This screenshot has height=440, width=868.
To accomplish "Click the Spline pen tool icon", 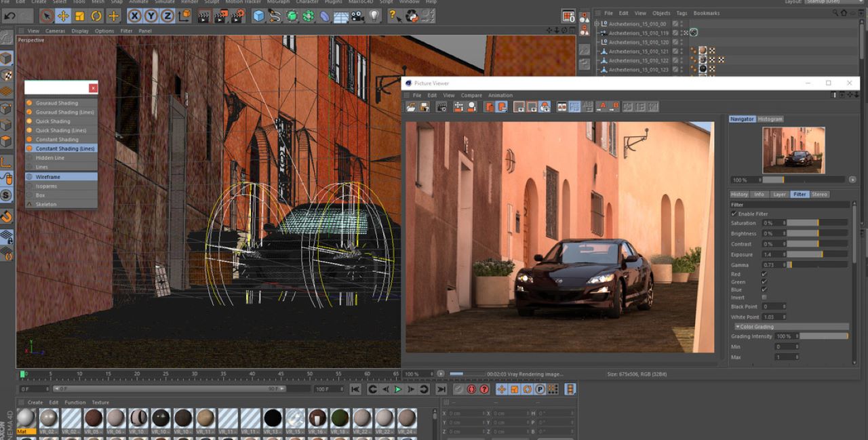I will (275, 16).
